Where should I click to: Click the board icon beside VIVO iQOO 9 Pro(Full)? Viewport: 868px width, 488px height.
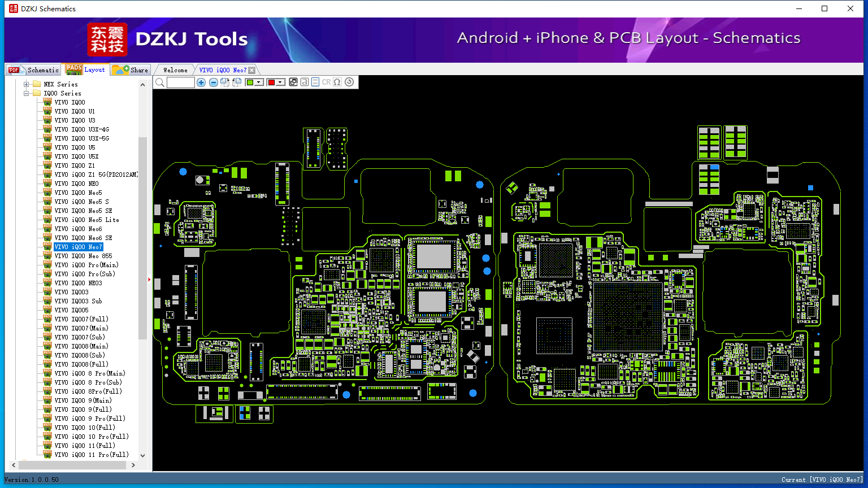pyautogui.click(x=47, y=419)
